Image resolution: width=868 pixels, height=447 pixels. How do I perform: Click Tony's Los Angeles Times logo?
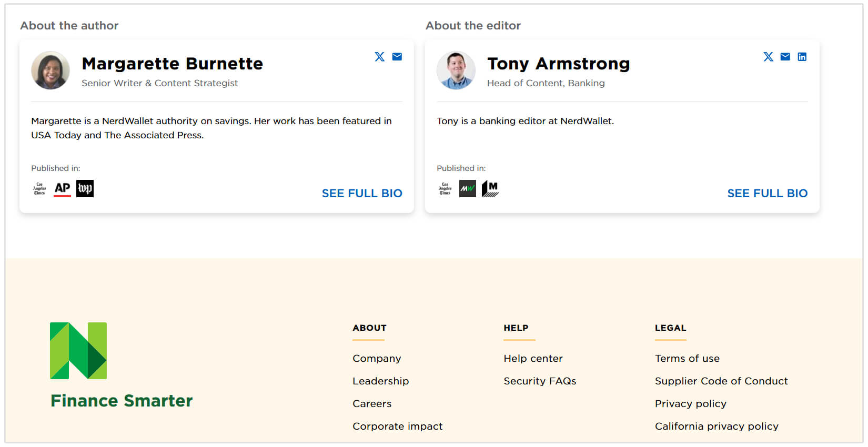click(445, 189)
